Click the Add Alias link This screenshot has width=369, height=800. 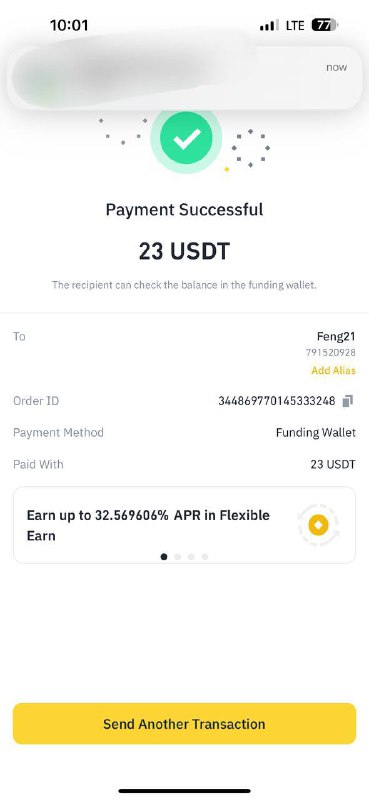(333, 370)
